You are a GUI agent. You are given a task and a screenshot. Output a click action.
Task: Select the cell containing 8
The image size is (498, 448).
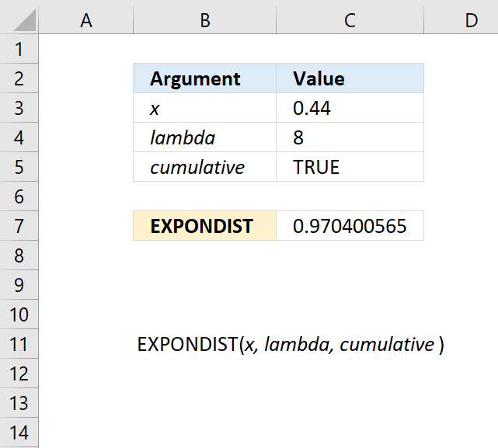point(350,137)
